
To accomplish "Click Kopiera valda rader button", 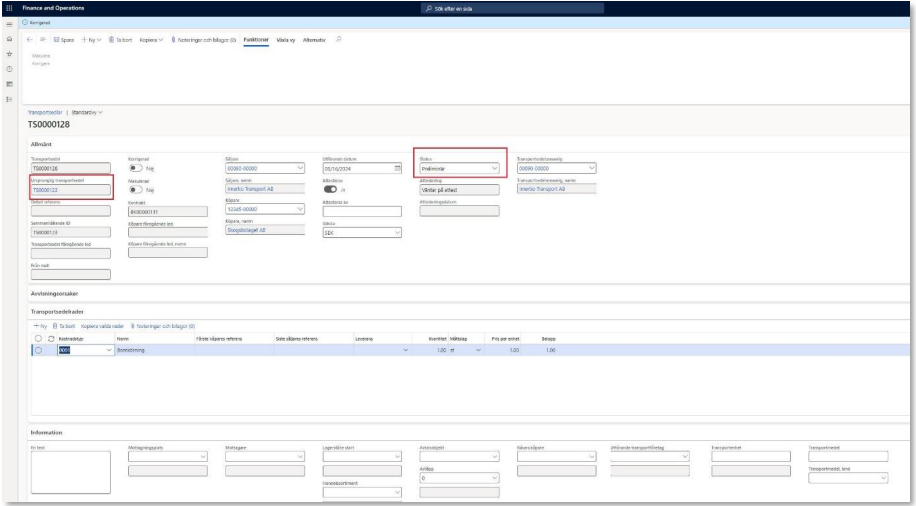I will tap(101, 326).
